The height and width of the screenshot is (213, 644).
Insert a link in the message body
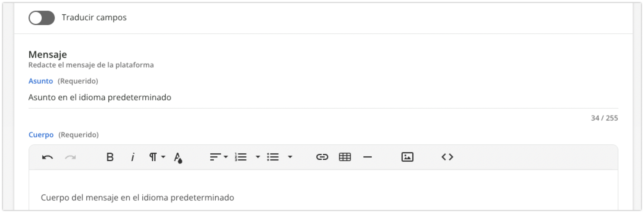tap(323, 157)
